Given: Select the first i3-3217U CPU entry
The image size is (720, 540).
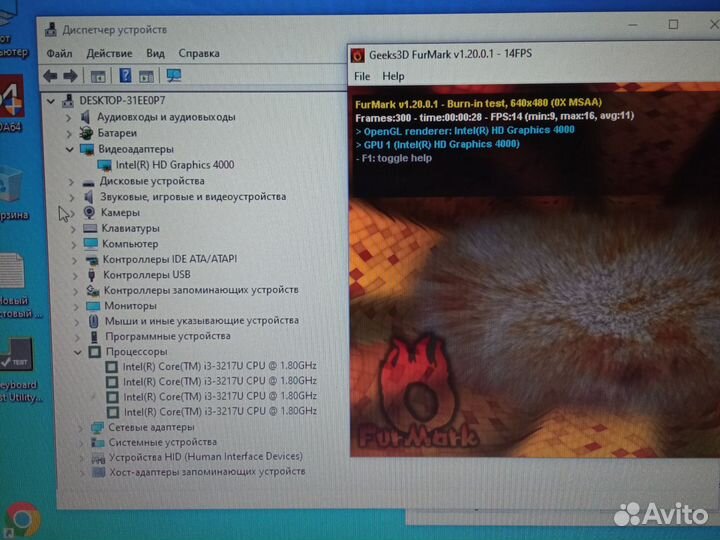Looking at the screenshot, I should (219, 366).
